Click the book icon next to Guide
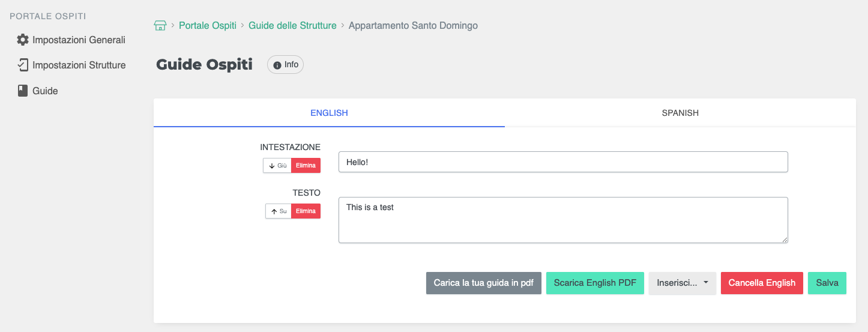The height and width of the screenshot is (332, 868). click(x=23, y=91)
